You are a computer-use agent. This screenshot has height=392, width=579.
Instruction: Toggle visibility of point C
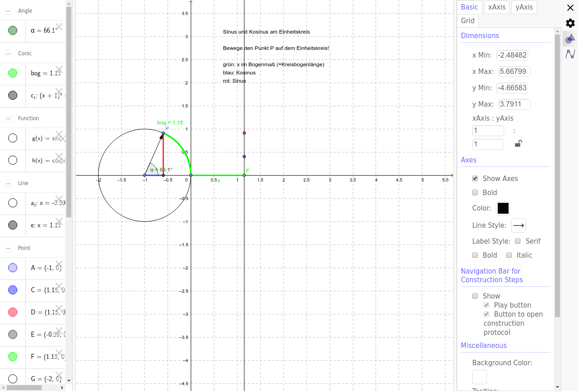tap(13, 290)
